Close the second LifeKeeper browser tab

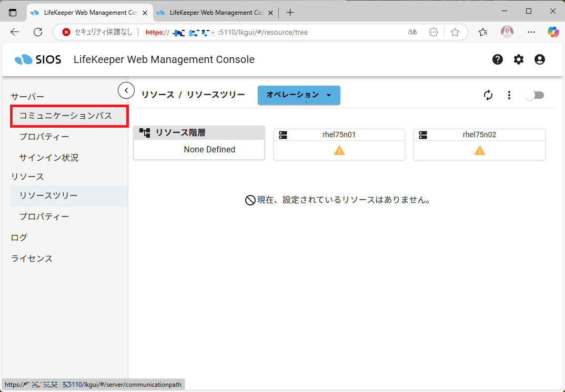coord(270,13)
